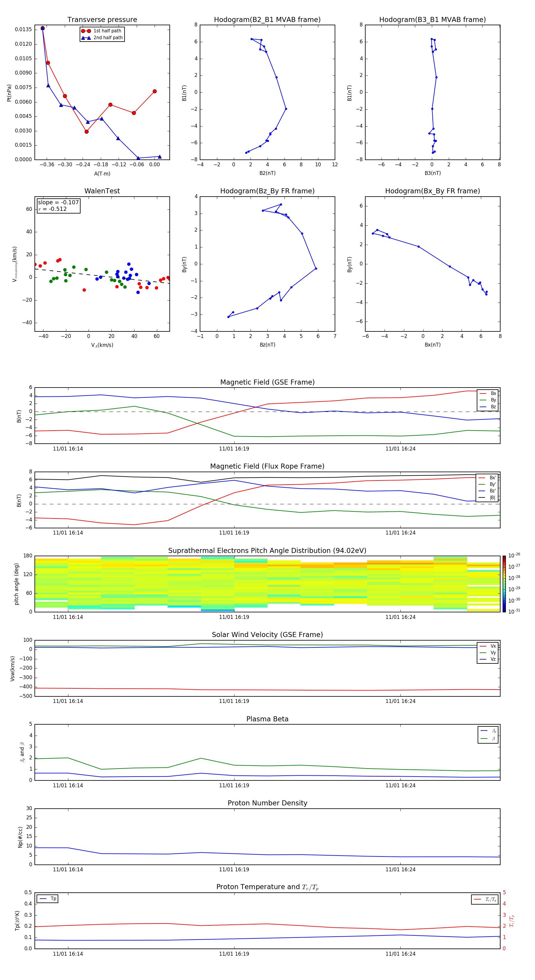Viewport: 535px width, 980px height.
Task: Click the 'Plasma Beta' plot title
Action: pyautogui.click(x=267, y=719)
